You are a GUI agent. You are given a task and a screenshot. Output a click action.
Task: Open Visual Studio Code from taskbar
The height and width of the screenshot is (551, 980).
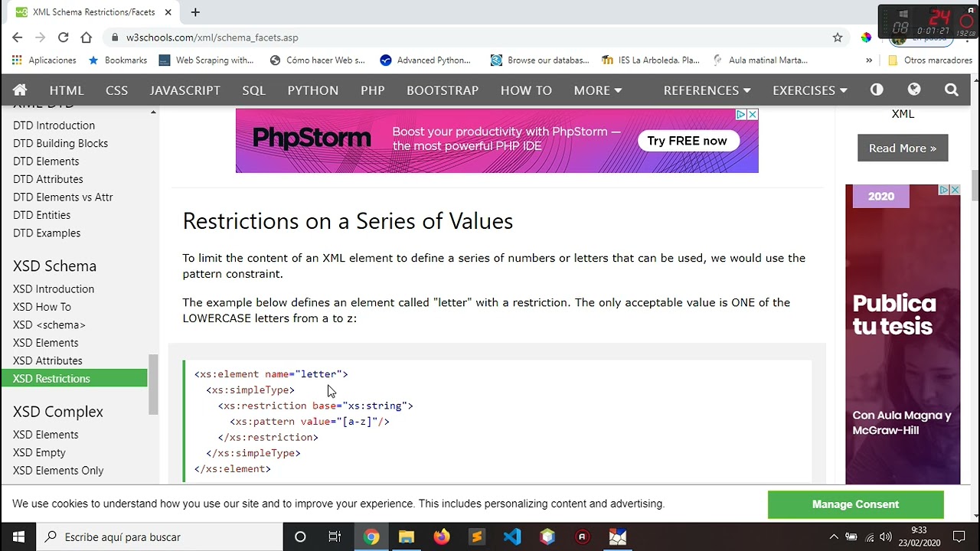511,536
